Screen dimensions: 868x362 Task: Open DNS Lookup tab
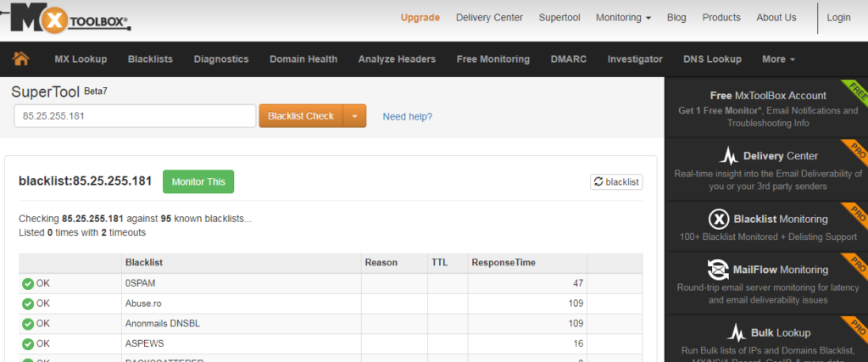tap(712, 59)
